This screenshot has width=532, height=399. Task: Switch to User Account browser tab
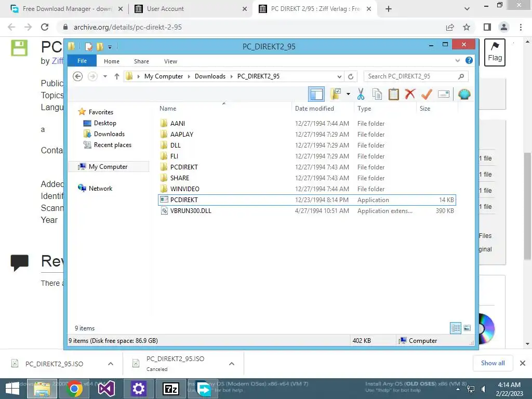coord(190,9)
